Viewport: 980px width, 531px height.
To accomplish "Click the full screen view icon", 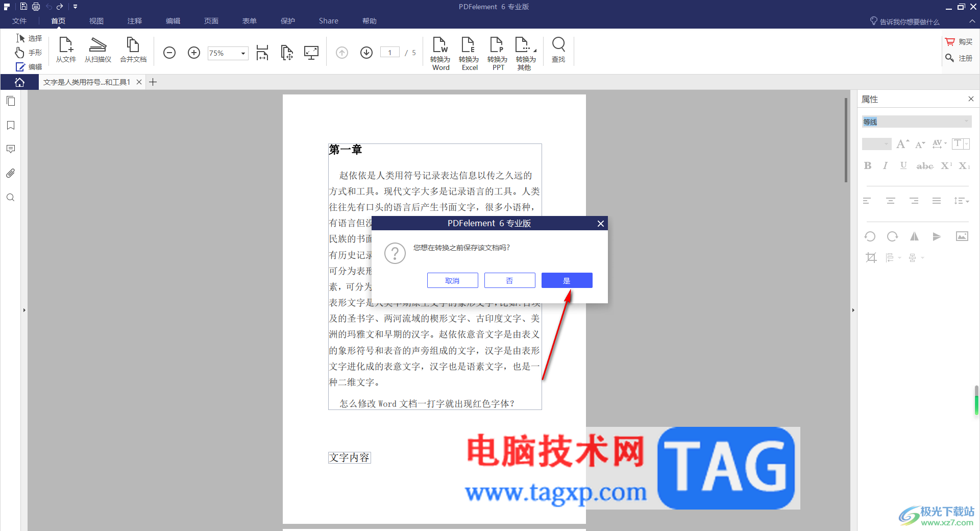I will coord(311,53).
